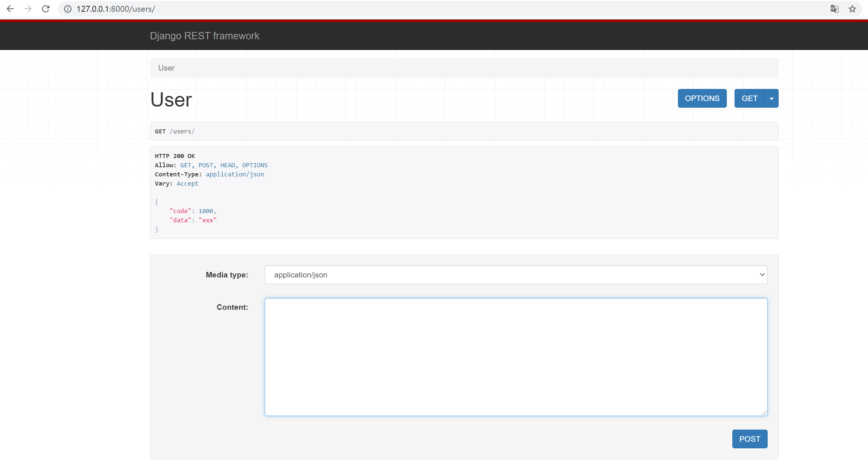Click the GET button
868x470 pixels.
(x=749, y=98)
